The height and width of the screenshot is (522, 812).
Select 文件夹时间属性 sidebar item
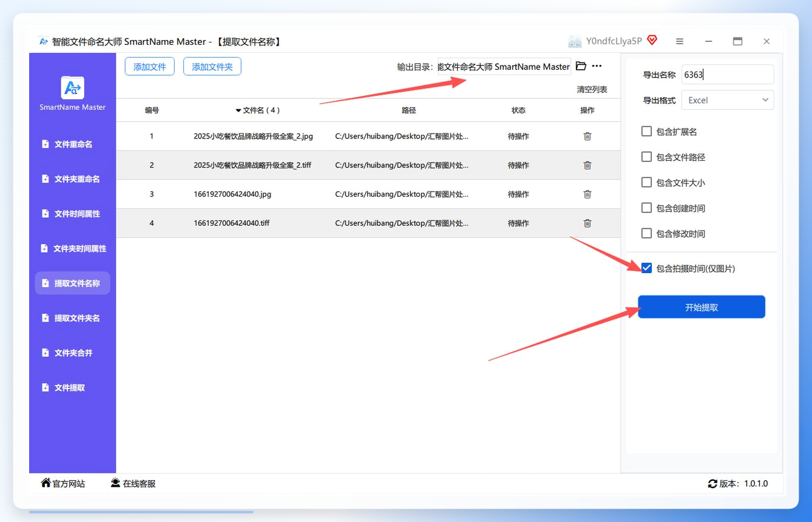(x=73, y=248)
